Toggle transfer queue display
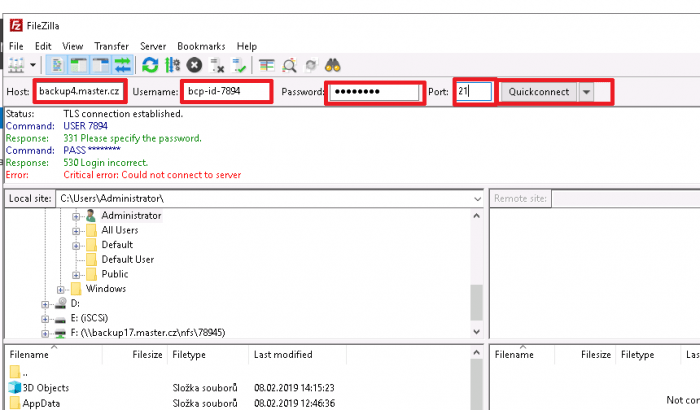This screenshot has height=410, width=700. point(122,66)
